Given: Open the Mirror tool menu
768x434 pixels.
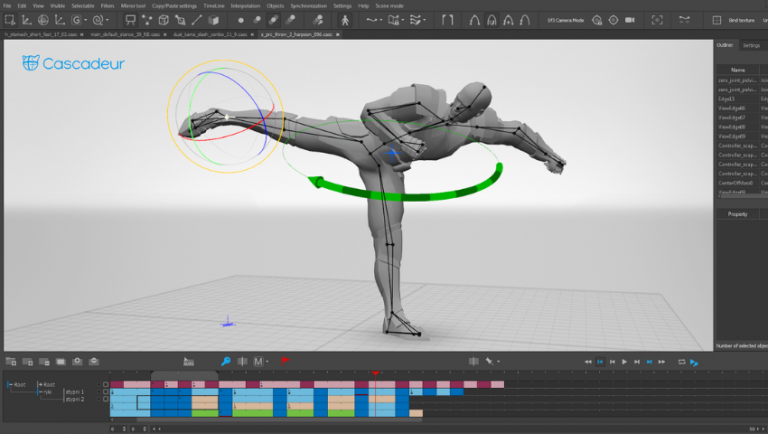Looking at the screenshot, I should (x=133, y=6).
